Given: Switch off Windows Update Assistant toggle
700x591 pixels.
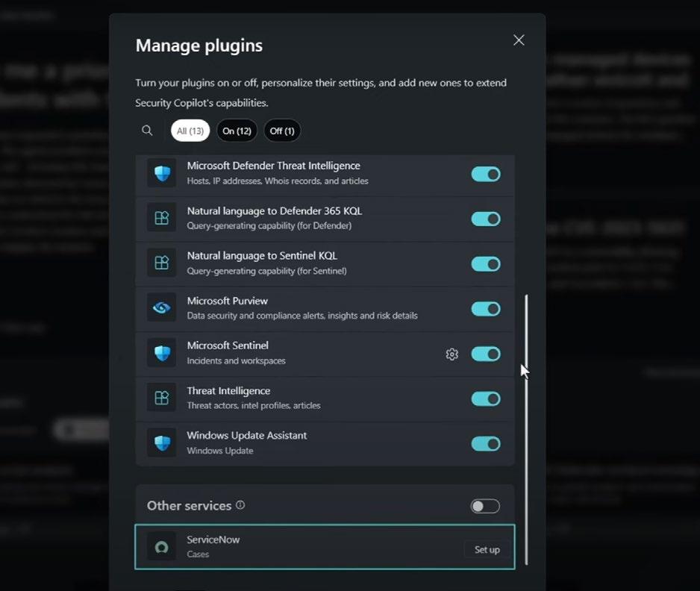Looking at the screenshot, I should [x=486, y=444].
